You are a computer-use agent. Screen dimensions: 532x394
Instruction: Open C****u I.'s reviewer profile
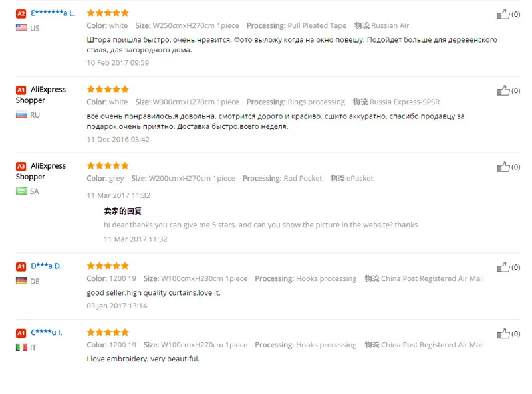[x=47, y=332]
